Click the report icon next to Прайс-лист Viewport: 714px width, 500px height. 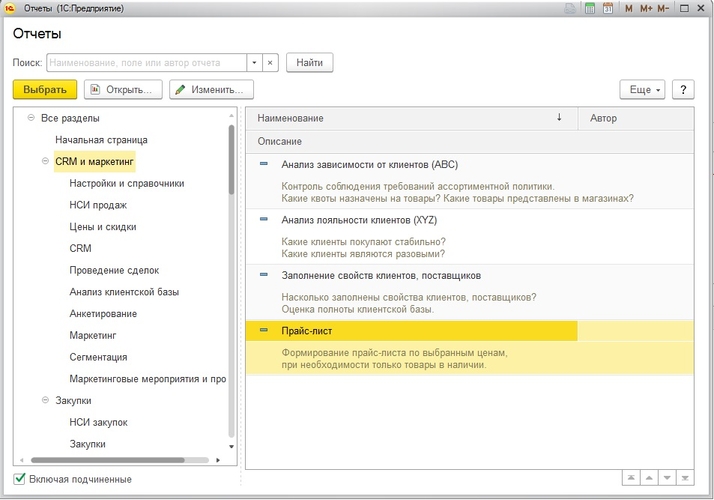click(x=264, y=330)
